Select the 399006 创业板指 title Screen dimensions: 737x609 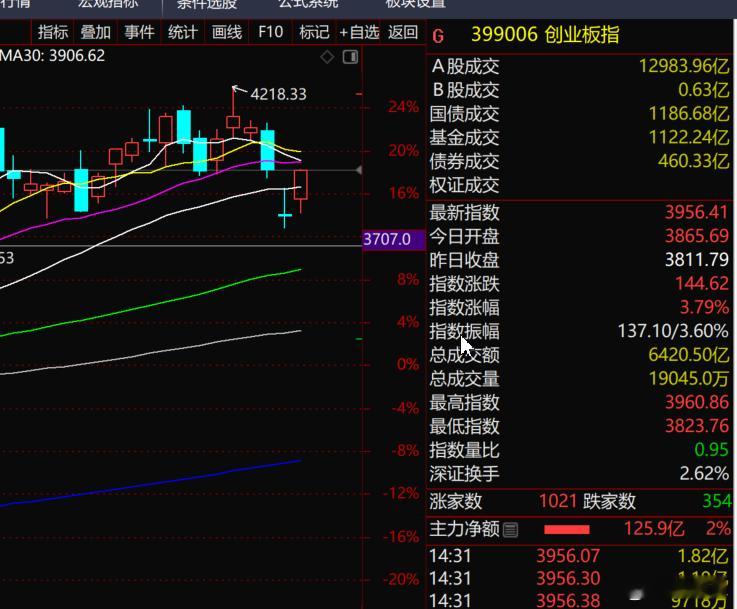coord(545,34)
